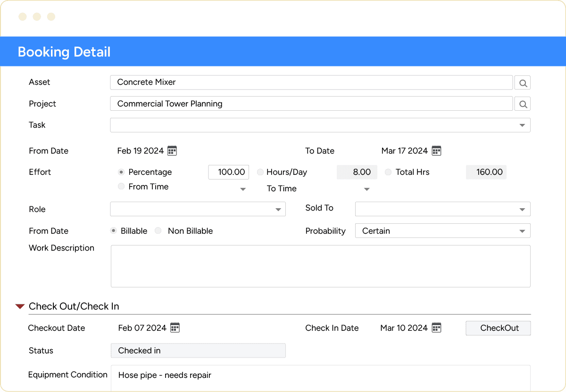Open the Task dropdown
The height and width of the screenshot is (392, 566).
tap(522, 125)
